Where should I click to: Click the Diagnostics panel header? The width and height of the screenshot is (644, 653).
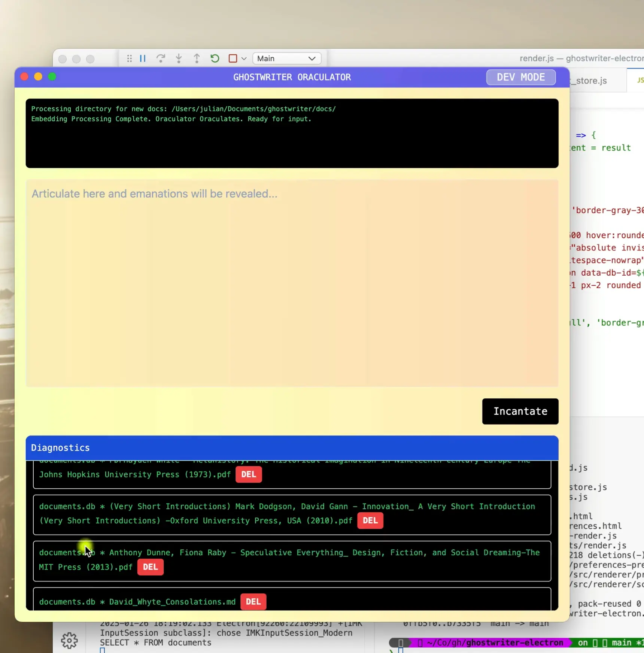[x=292, y=448]
